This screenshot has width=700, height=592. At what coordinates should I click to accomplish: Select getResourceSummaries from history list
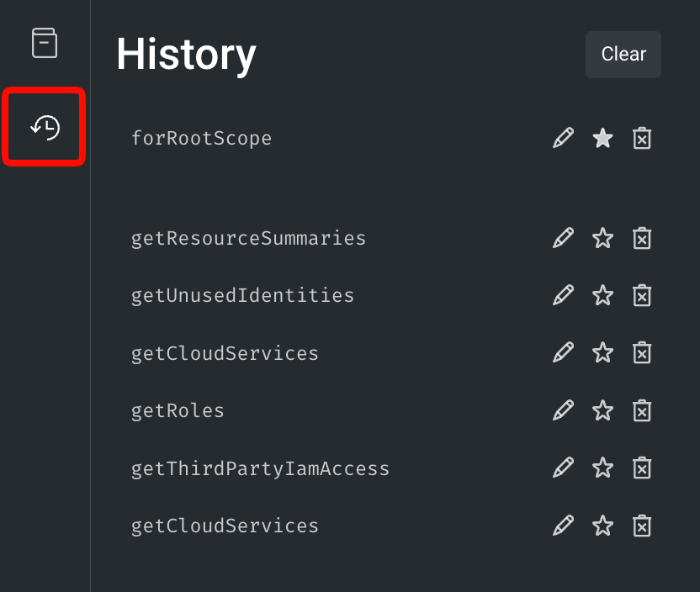click(248, 238)
